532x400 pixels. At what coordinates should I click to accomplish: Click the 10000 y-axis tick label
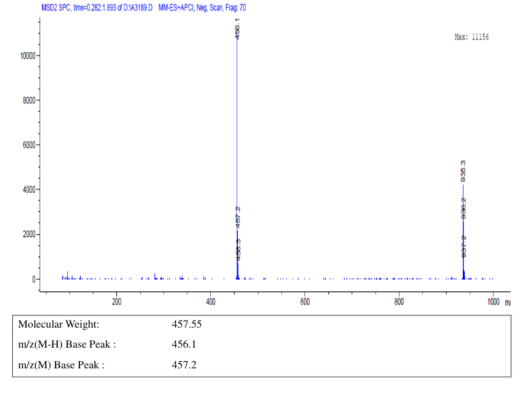28,56
